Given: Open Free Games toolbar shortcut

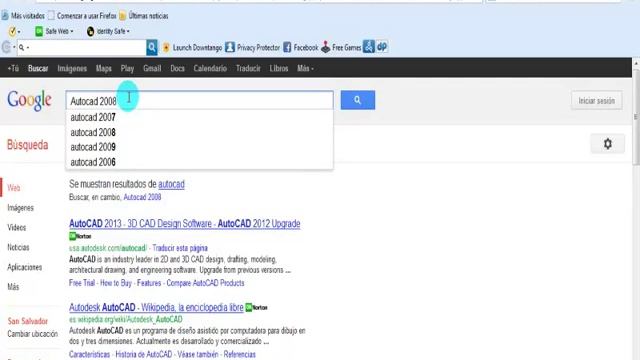Looking at the screenshot, I should click(341, 48).
